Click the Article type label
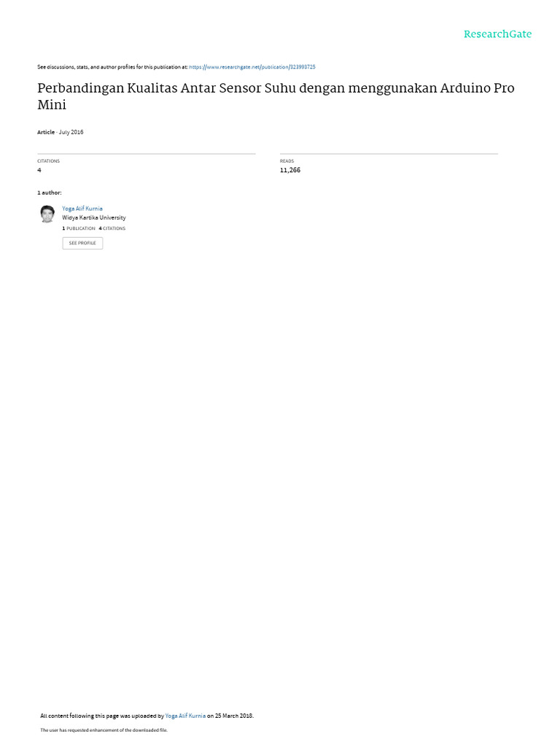The height and width of the screenshot is (747, 560). 46,132
